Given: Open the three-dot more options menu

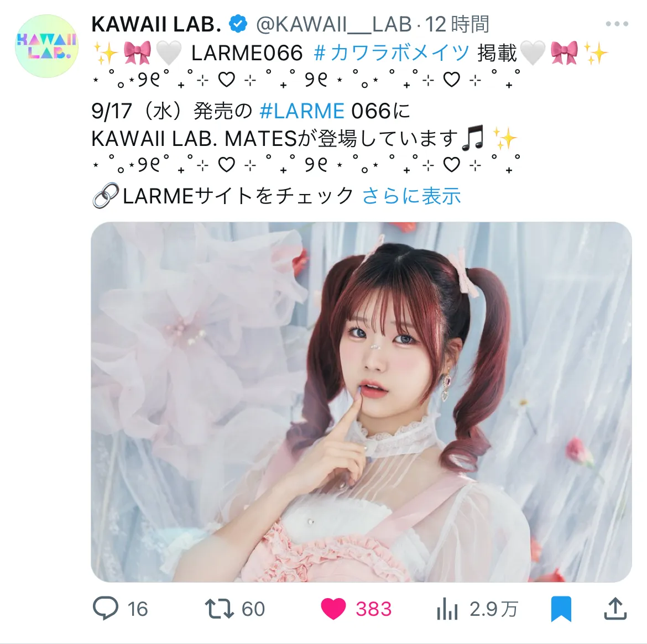Looking at the screenshot, I should tap(617, 24).
